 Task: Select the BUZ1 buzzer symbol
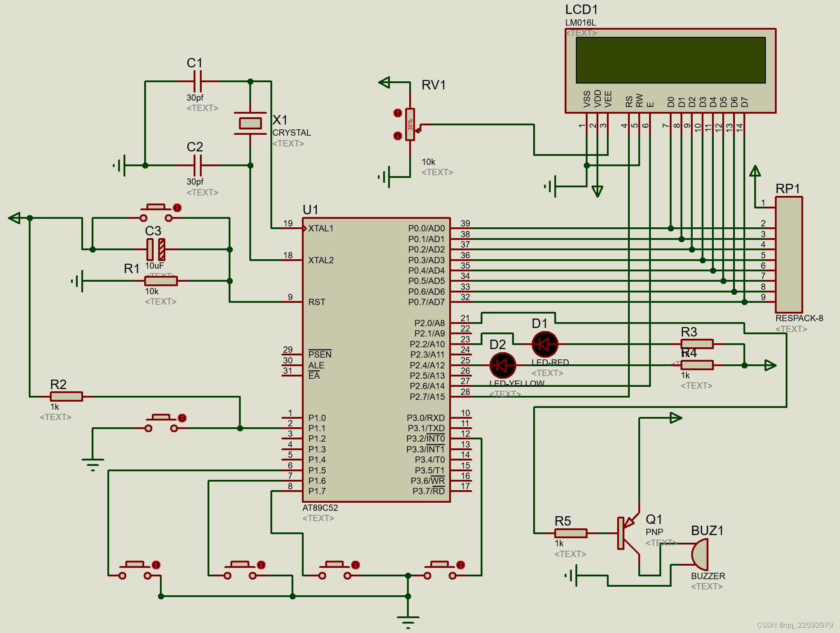pos(699,554)
